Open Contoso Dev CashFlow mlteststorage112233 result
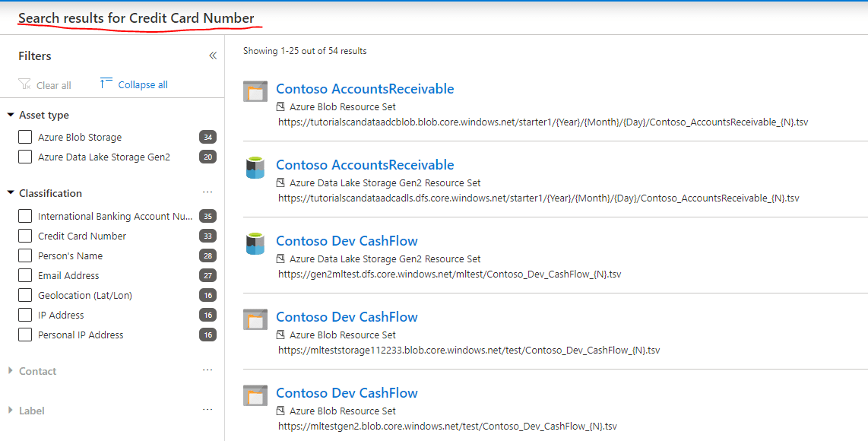The image size is (868, 441). pyautogui.click(x=347, y=317)
